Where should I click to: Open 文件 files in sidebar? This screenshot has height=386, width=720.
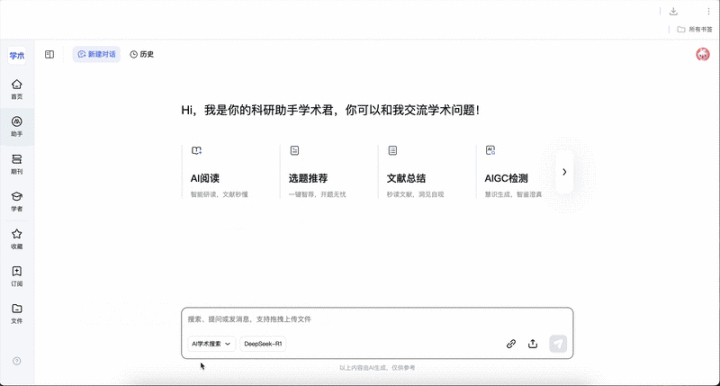point(17,314)
